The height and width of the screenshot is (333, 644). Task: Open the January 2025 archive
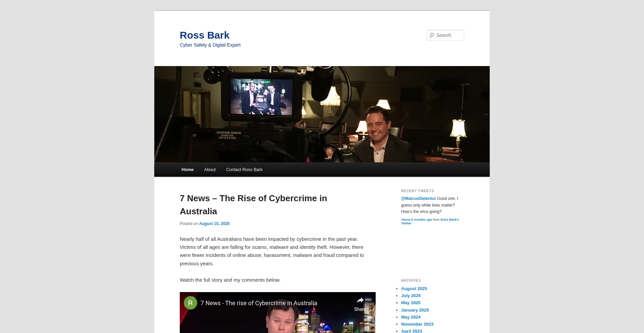[415, 310]
